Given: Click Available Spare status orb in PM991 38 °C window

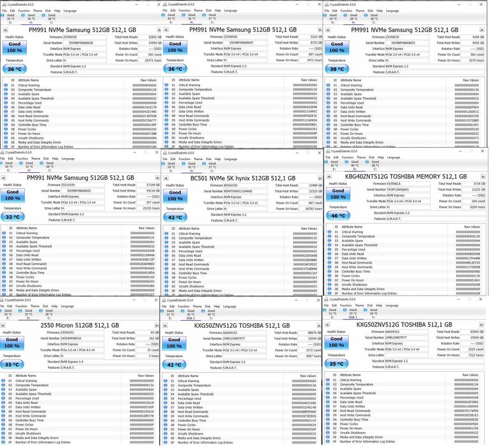Looking at the screenshot, I should click(328, 94).
